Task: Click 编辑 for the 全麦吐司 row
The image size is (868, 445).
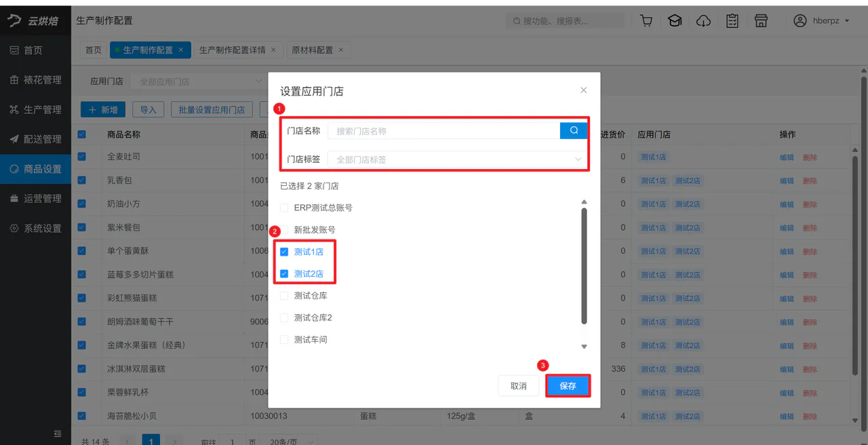Action: tap(787, 157)
